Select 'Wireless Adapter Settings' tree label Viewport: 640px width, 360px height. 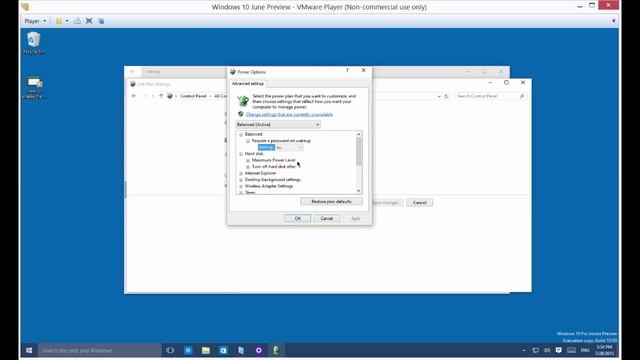(269, 186)
